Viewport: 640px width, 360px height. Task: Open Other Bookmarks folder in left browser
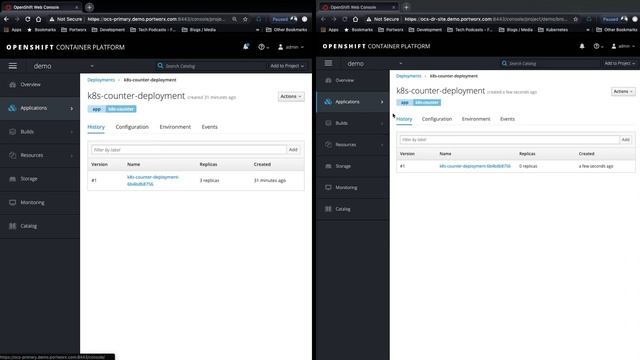[286, 29]
